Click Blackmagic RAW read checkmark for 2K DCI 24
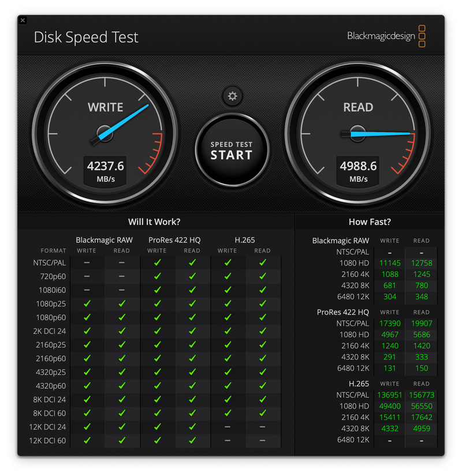462x476 pixels. (x=122, y=331)
